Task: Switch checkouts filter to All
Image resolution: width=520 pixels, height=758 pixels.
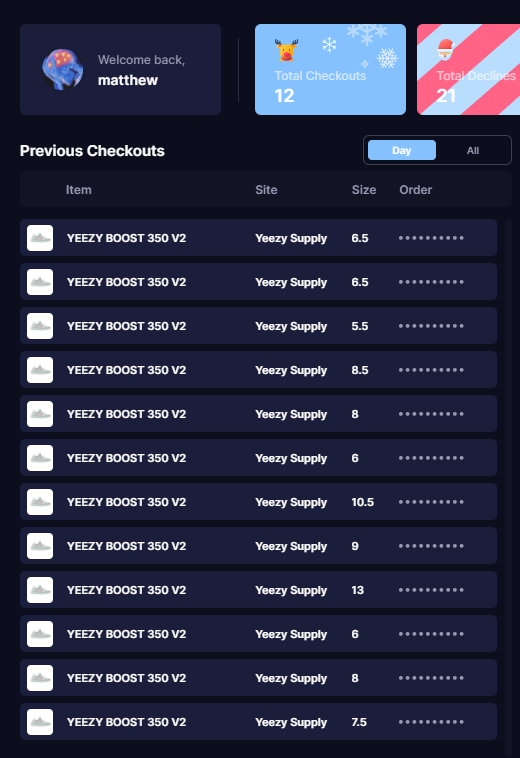Action: tap(473, 150)
